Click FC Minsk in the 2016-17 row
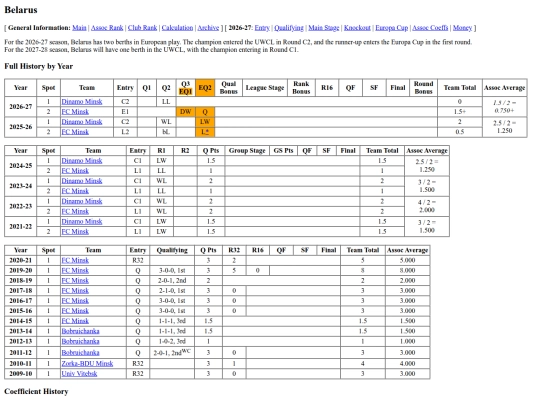540x405 pixels. (x=75, y=301)
